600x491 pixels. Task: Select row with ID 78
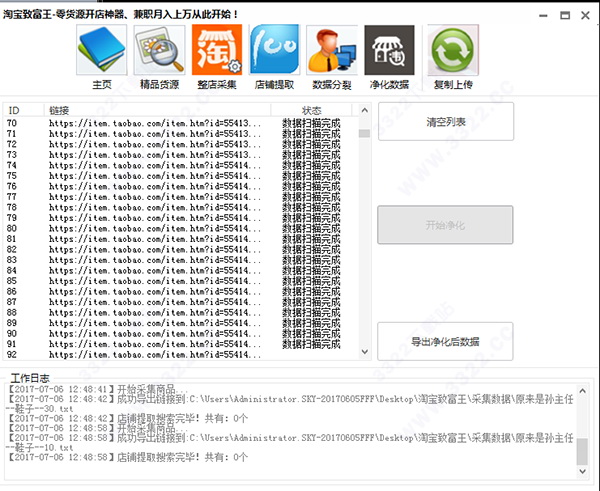tap(181, 207)
